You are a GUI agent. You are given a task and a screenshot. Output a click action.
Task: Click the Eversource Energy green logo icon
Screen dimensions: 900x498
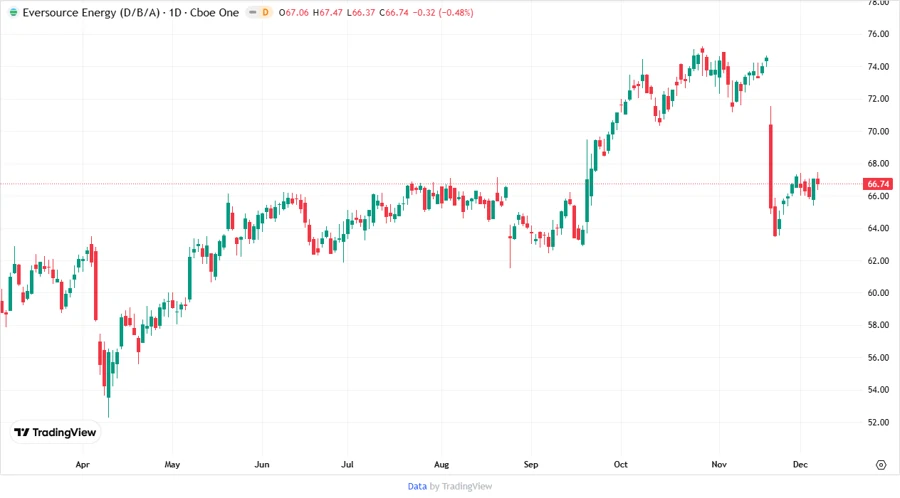tap(13, 12)
